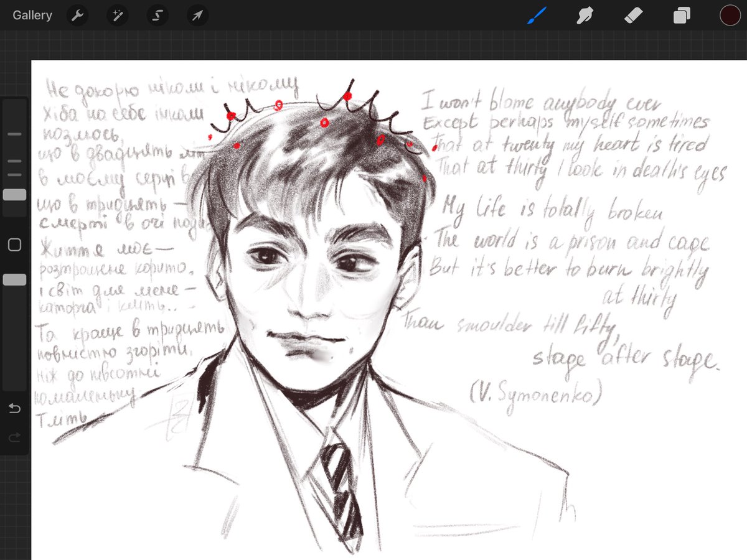This screenshot has height=560, width=747.
Task: Open the color panel via the red swatch
Action: point(730,15)
